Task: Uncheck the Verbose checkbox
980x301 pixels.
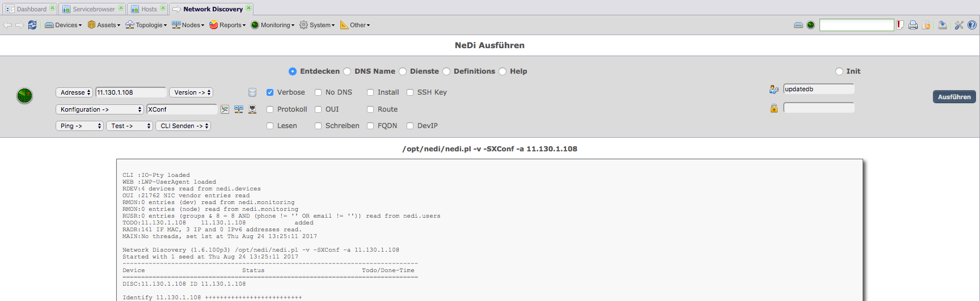Action: (x=270, y=92)
